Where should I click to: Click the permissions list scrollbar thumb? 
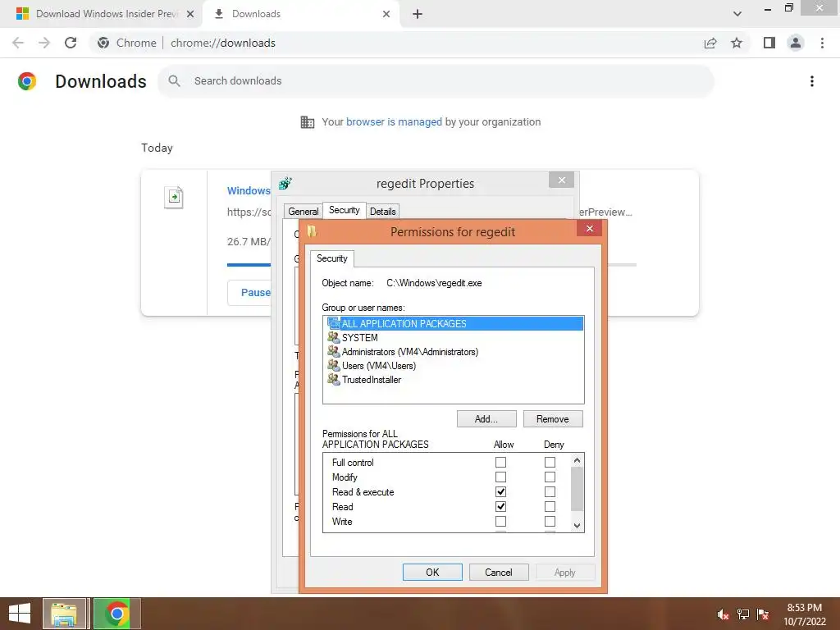(x=577, y=489)
